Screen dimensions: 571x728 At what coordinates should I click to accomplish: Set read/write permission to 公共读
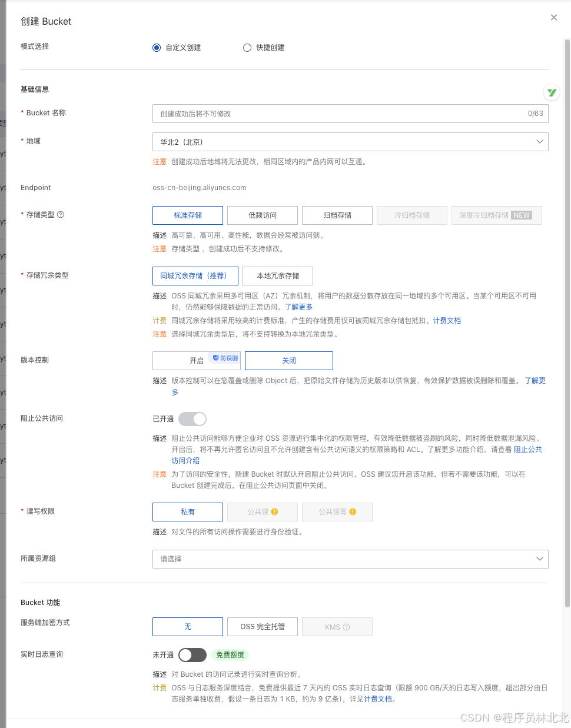(263, 512)
